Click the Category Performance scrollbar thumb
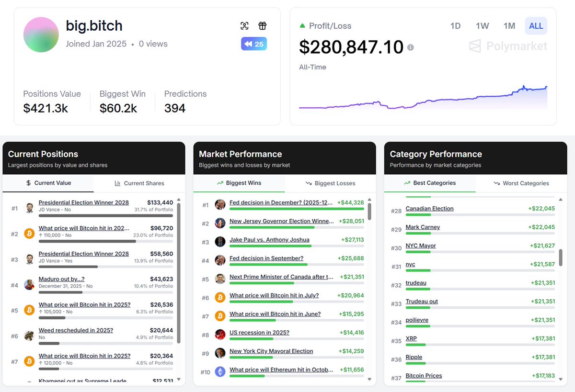This screenshot has width=575, height=392. coord(561,258)
